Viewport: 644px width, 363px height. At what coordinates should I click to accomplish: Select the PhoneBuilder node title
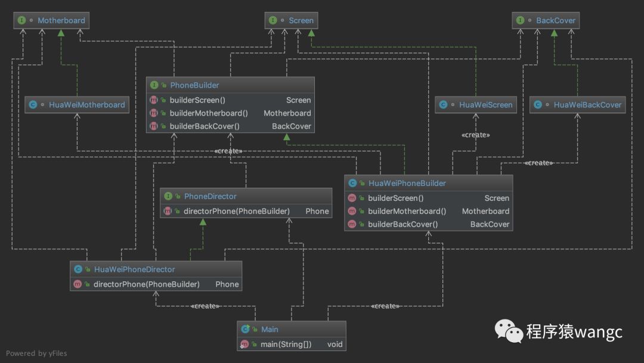pos(194,85)
